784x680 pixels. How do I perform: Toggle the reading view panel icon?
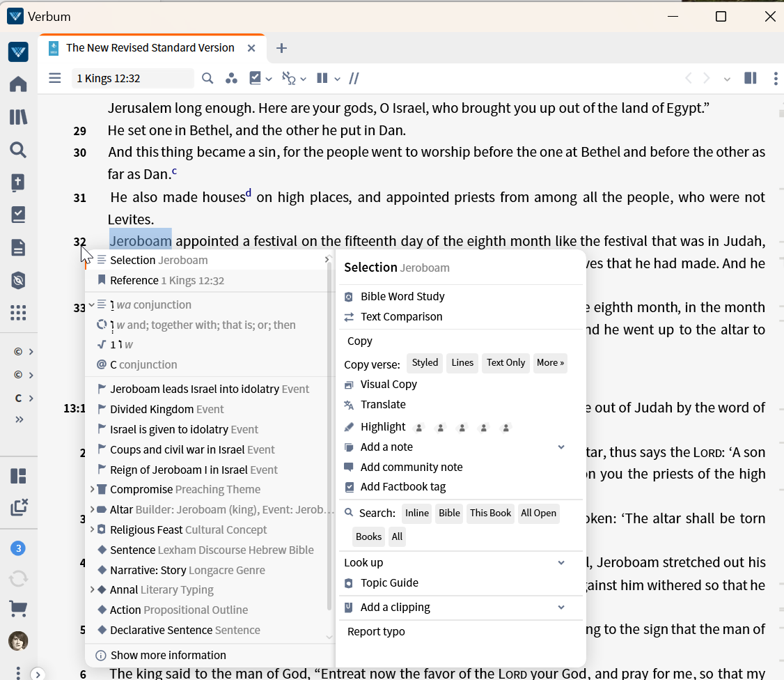[751, 78]
